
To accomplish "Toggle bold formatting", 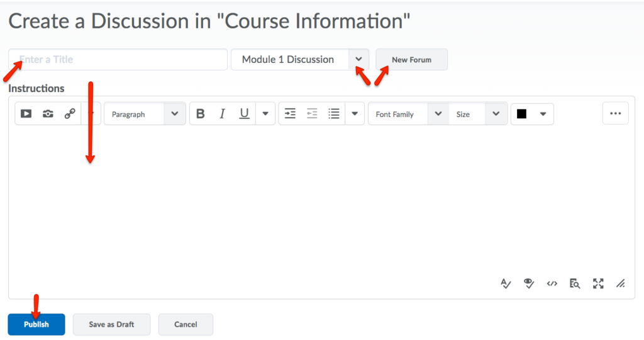I will 201,114.
